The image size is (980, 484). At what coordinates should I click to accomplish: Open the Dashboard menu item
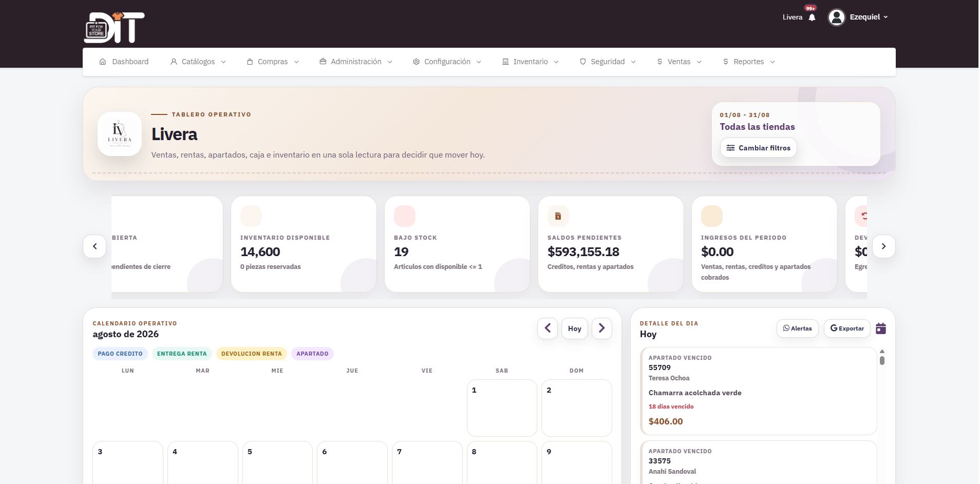click(x=124, y=62)
